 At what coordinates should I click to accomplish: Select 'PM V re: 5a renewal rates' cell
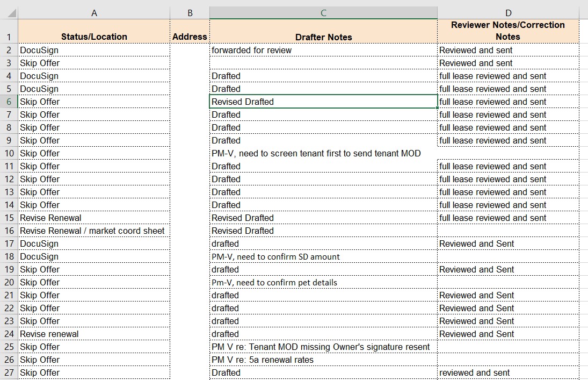[x=323, y=360]
